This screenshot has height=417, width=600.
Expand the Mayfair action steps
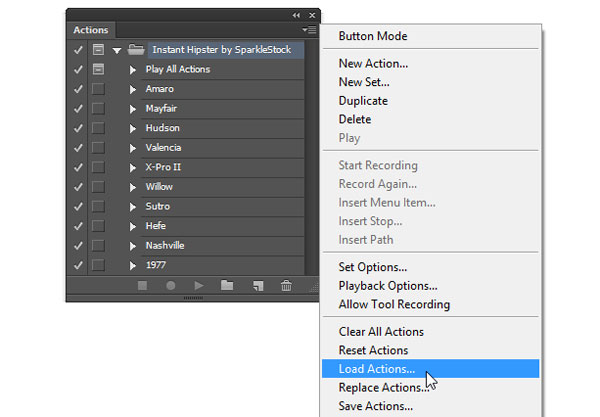132,109
